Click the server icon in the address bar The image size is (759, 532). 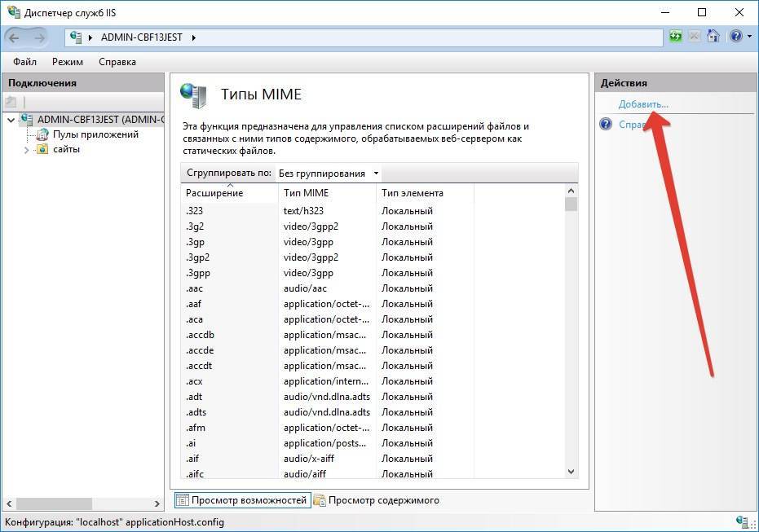[x=77, y=37]
